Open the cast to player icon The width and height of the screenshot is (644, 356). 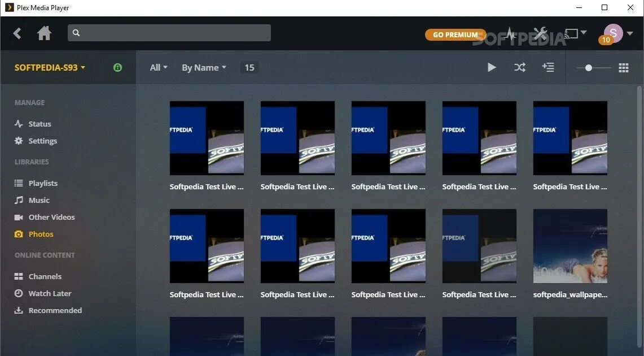click(571, 33)
